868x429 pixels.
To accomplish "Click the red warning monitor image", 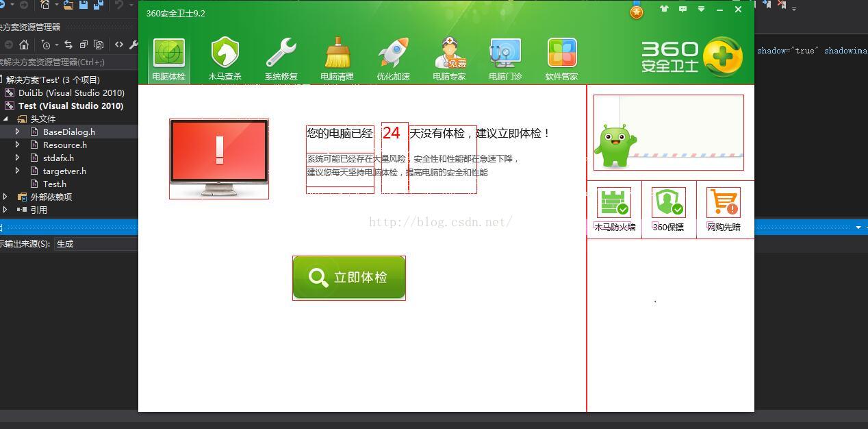I will click(219, 159).
